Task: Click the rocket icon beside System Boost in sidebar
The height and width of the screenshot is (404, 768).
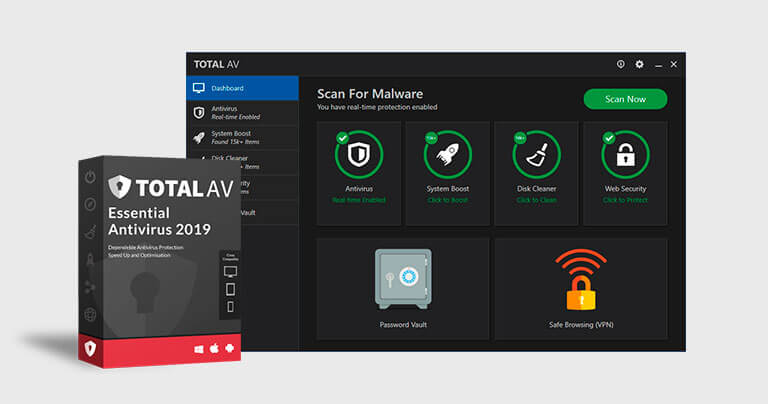Action: click(x=199, y=138)
